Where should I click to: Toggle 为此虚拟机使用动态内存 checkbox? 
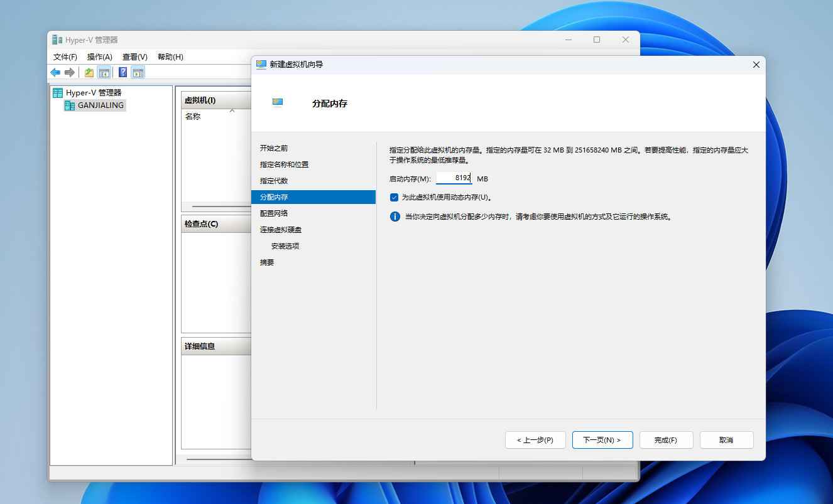coord(394,197)
